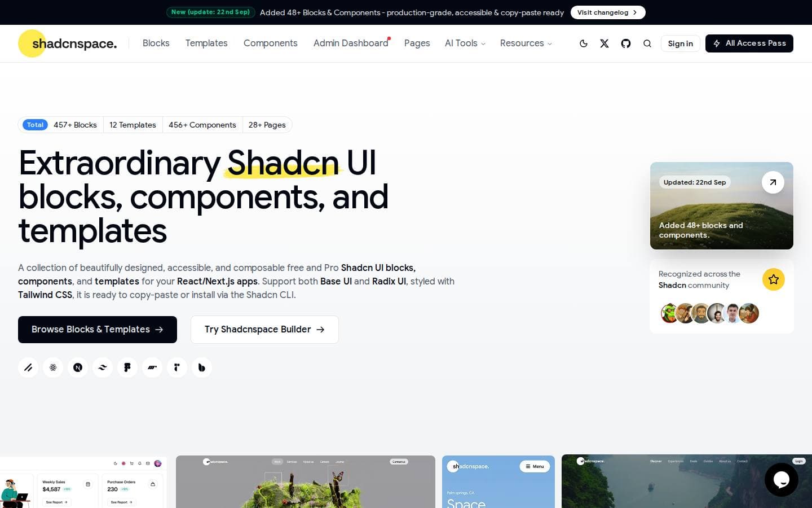Image resolution: width=812 pixels, height=508 pixels.
Task: Click the search magnifier icon
Action: (647, 43)
